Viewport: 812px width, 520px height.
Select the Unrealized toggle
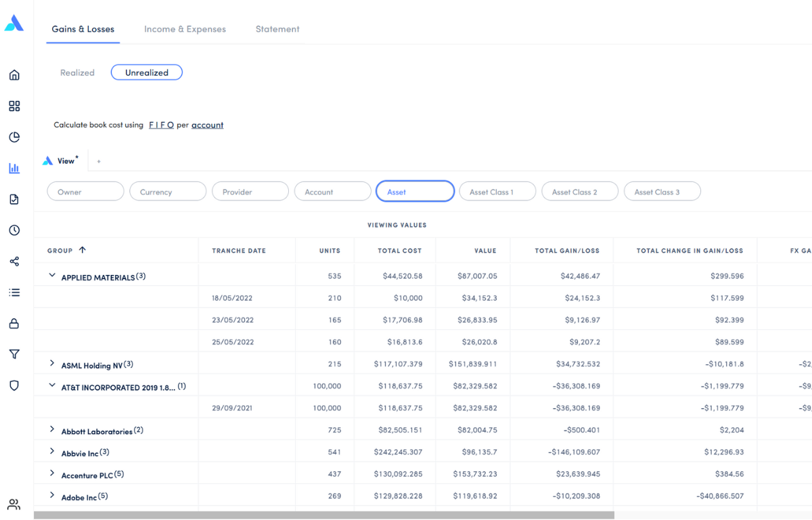click(147, 72)
